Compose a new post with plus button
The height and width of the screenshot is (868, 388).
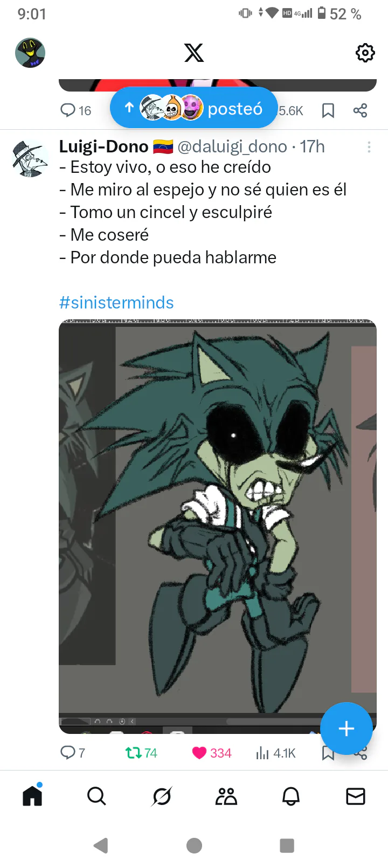pyautogui.click(x=346, y=729)
